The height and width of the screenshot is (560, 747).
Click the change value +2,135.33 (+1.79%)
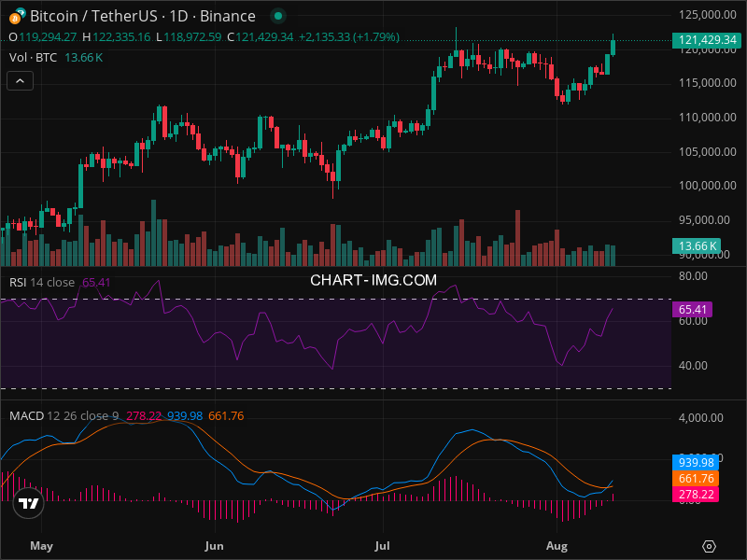(x=349, y=36)
